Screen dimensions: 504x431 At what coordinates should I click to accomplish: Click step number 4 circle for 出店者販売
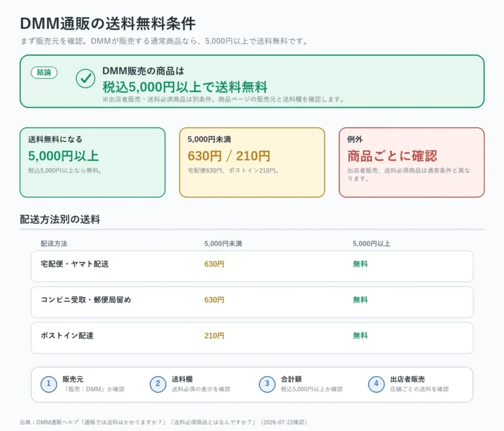click(377, 384)
